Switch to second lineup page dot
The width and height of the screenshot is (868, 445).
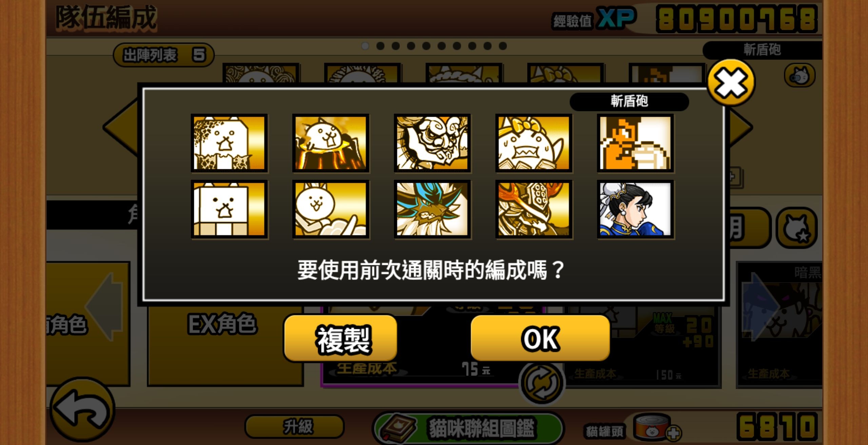click(380, 46)
